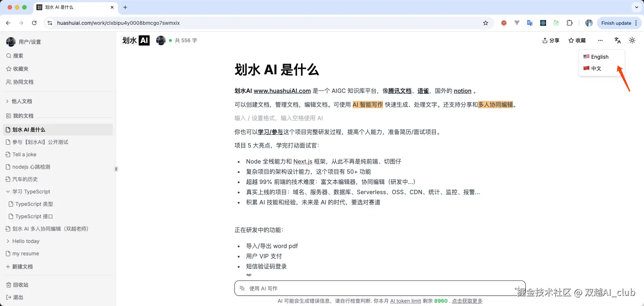Open the 回收站 recycle bin

click(x=17, y=285)
